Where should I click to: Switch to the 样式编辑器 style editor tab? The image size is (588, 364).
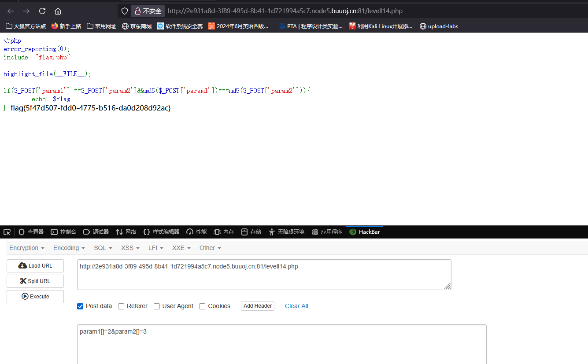161,232
